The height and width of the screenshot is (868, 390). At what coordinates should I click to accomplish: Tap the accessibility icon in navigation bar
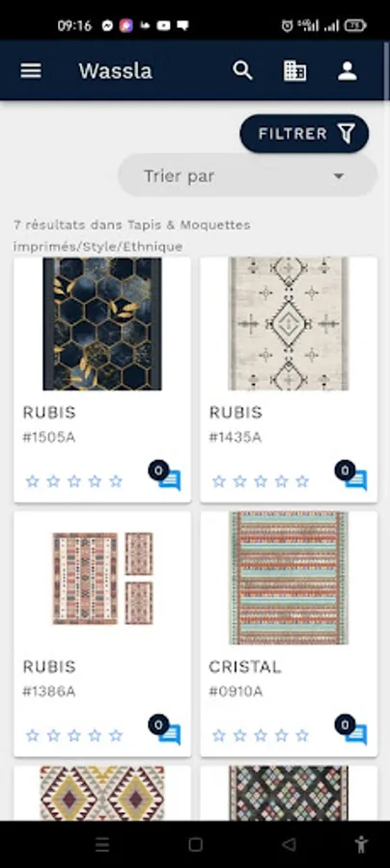point(361,844)
